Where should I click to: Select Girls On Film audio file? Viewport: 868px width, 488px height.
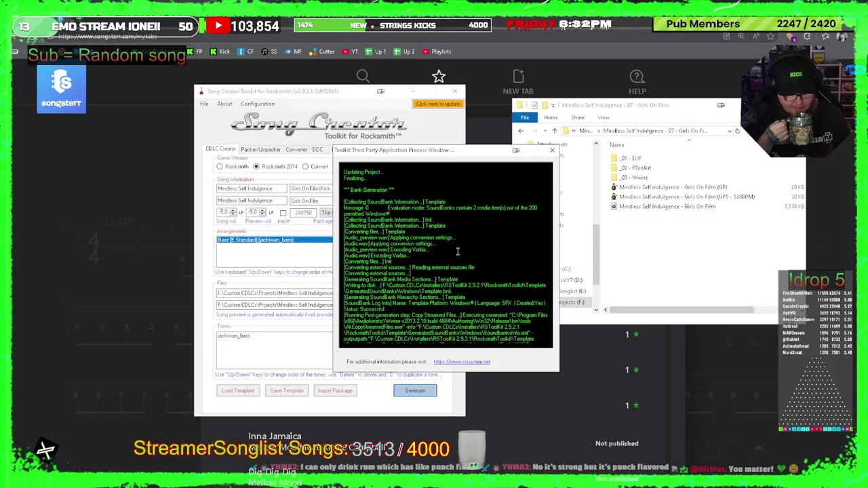click(x=663, y=206)
